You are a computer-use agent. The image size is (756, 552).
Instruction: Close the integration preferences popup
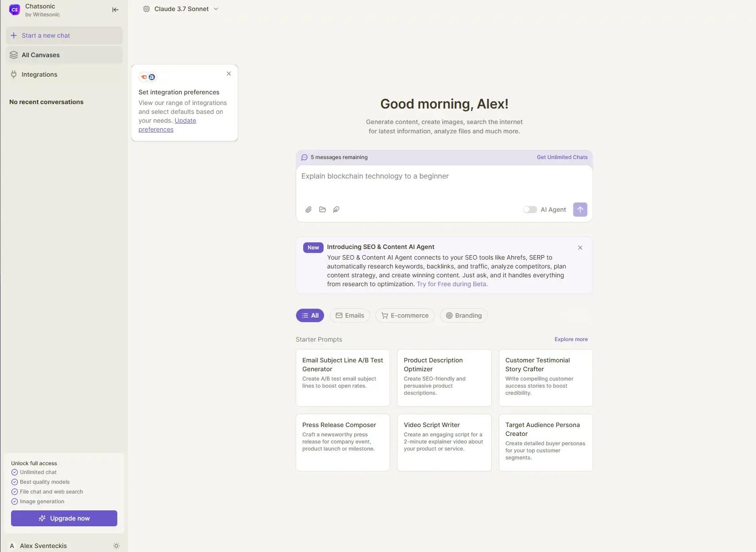pyautogui.click(x=229, y=74)
